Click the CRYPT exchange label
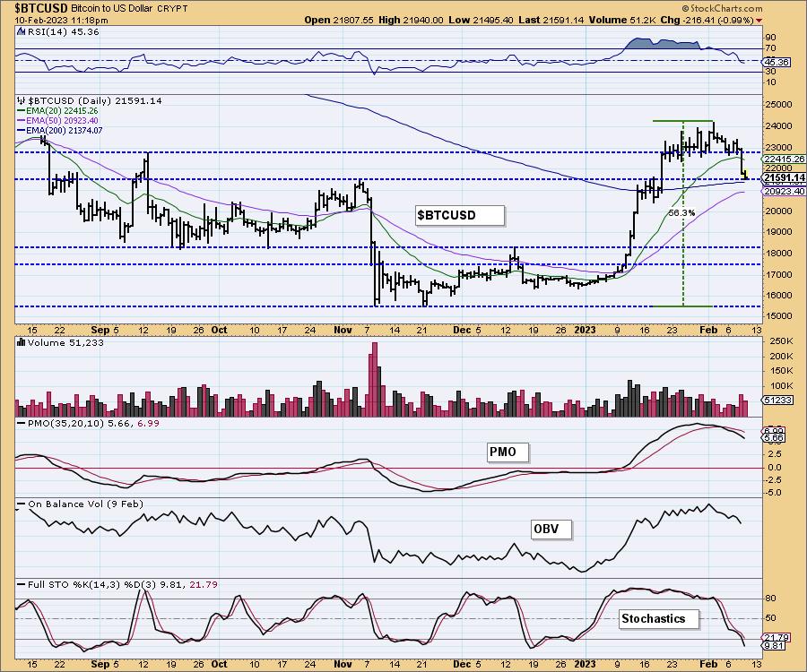Screen dimensions: 807x672 172,9
